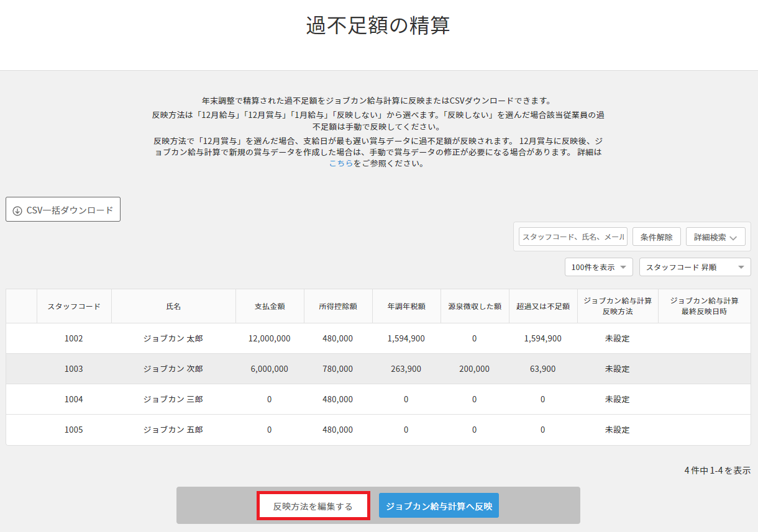Viewport: 758px width, 532px height.
Task: Open the こちら help link
Action: coord(341,163)
